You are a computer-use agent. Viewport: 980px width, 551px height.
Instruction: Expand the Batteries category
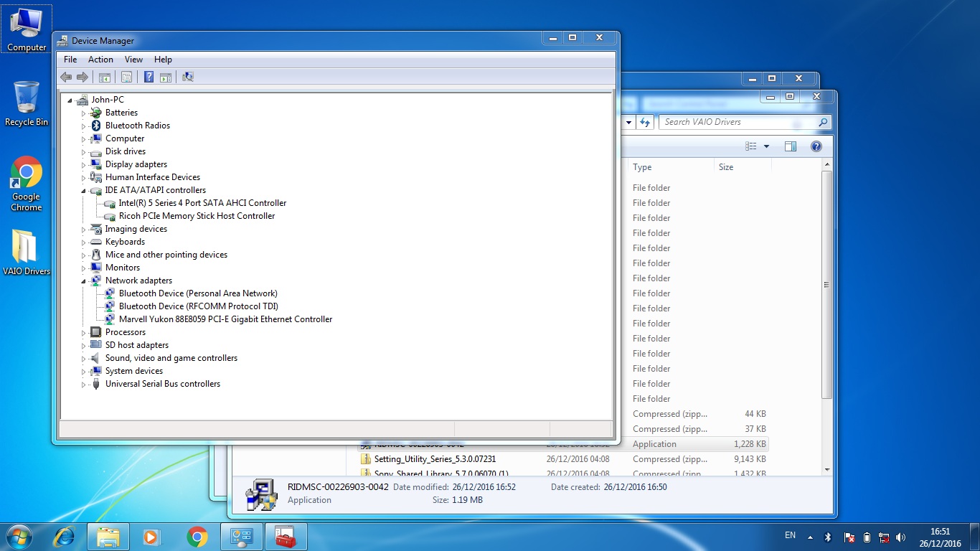pos(83,113)
